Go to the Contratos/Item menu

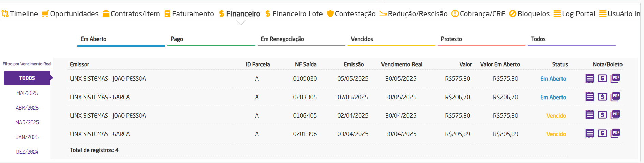click(131, 14)
